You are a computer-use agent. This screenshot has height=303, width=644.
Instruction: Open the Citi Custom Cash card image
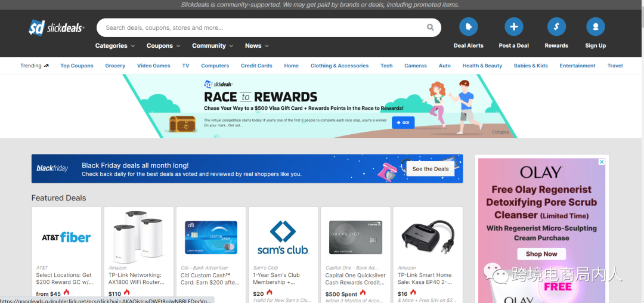click(x=211, y=237)
